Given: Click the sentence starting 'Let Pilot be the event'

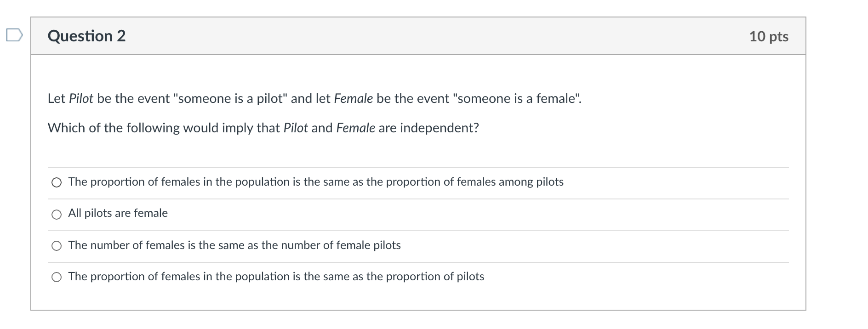Looking at the screenshot, I should click(314, 98).
